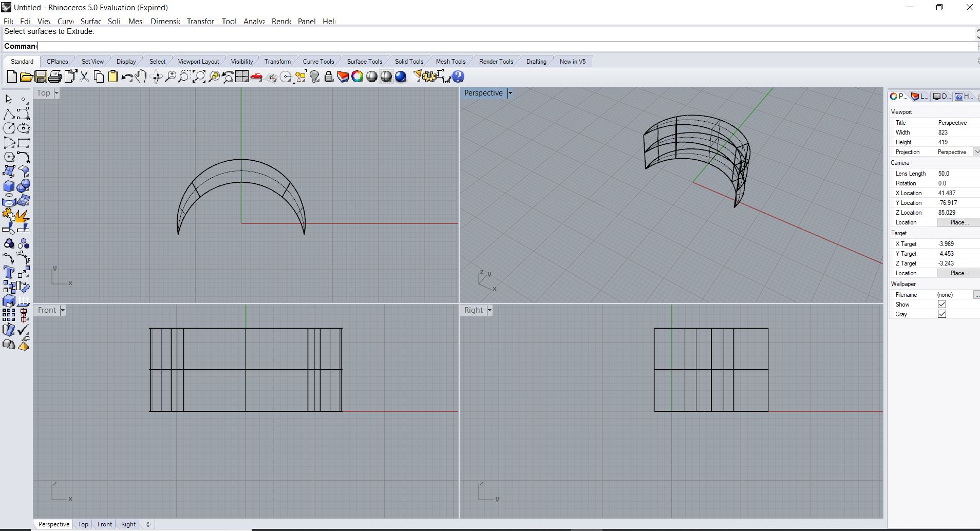
Task: Select the Pan hand tool
Action: click(x=141, y=77)
